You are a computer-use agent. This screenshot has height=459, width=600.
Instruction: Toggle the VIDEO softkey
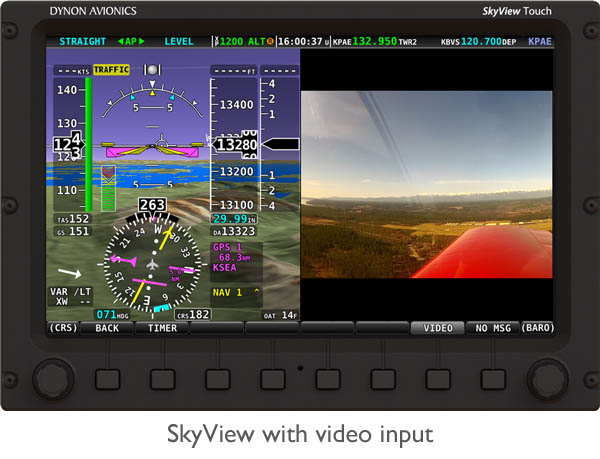click(x=437, y=327)
